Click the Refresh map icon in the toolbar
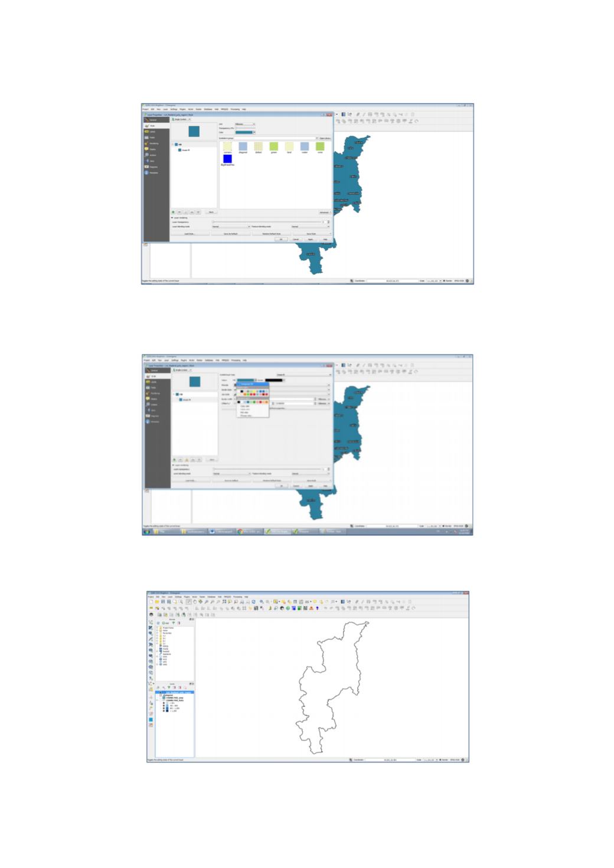614x868 pixels. pyautogui.click(x=254, y=601)
